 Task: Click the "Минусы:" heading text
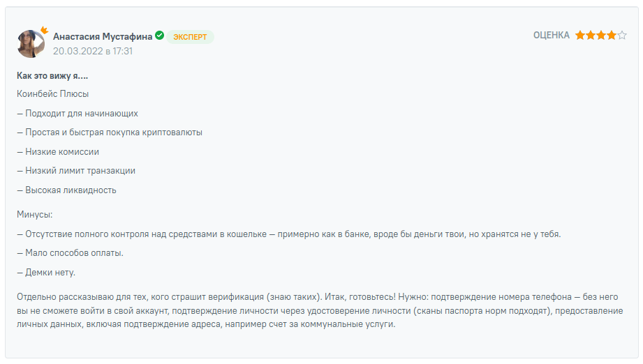[35, 215]
